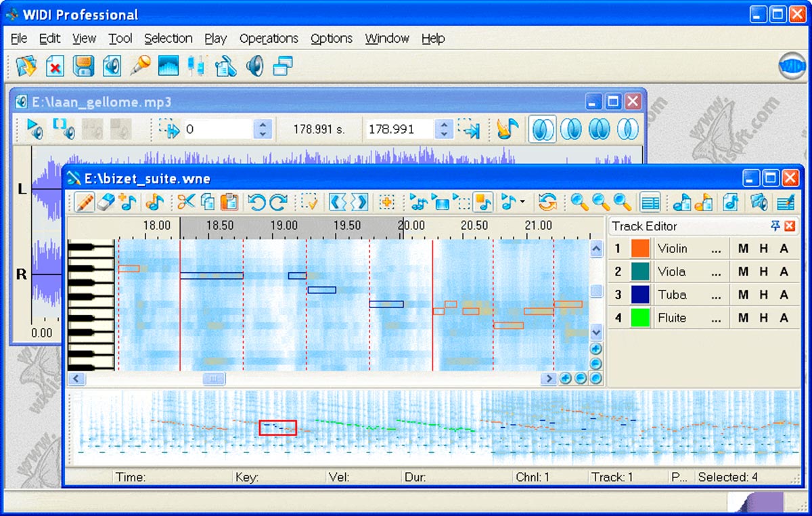Open the Options menu
812x516 pixels.
332,39
